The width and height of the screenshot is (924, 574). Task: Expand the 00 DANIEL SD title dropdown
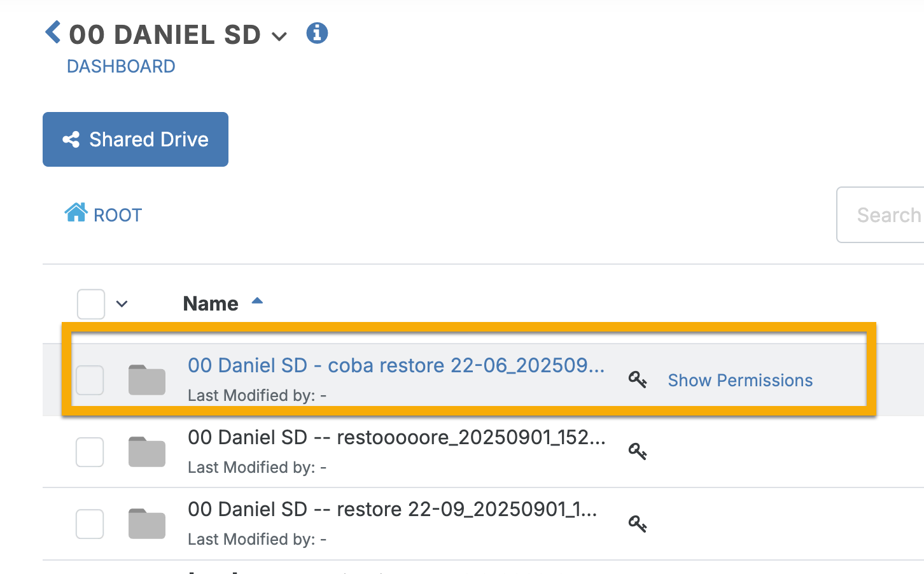(279, 37)
